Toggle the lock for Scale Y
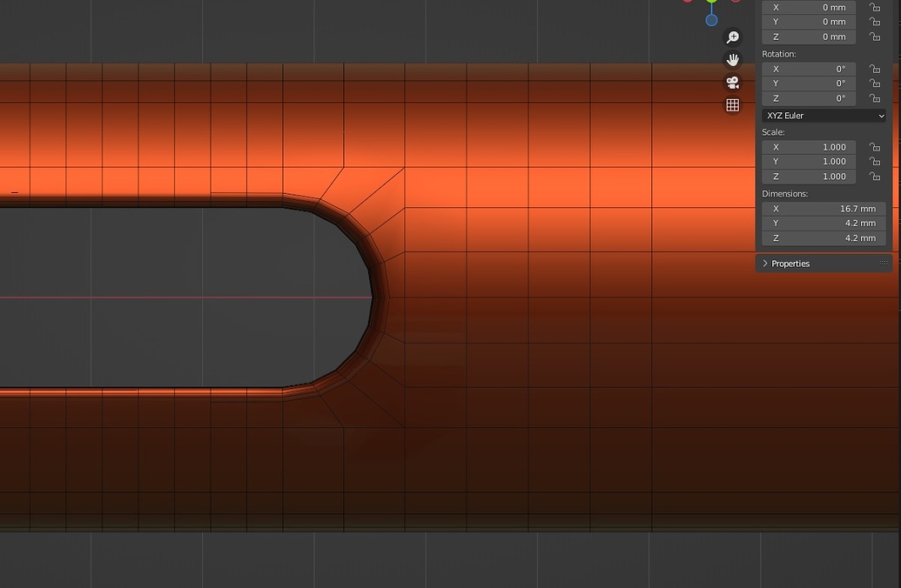The image size is (901, 588). pyautogui.click(x=875, y=162)
